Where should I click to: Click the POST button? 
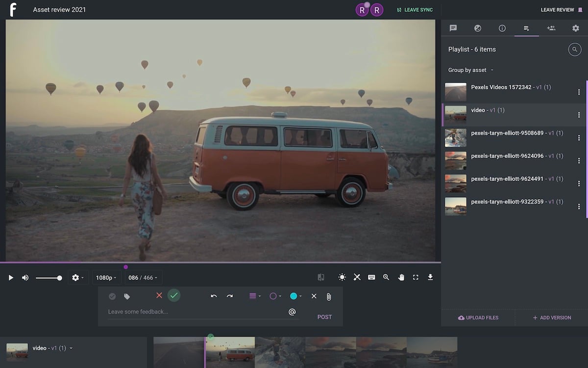click(324, 317)
